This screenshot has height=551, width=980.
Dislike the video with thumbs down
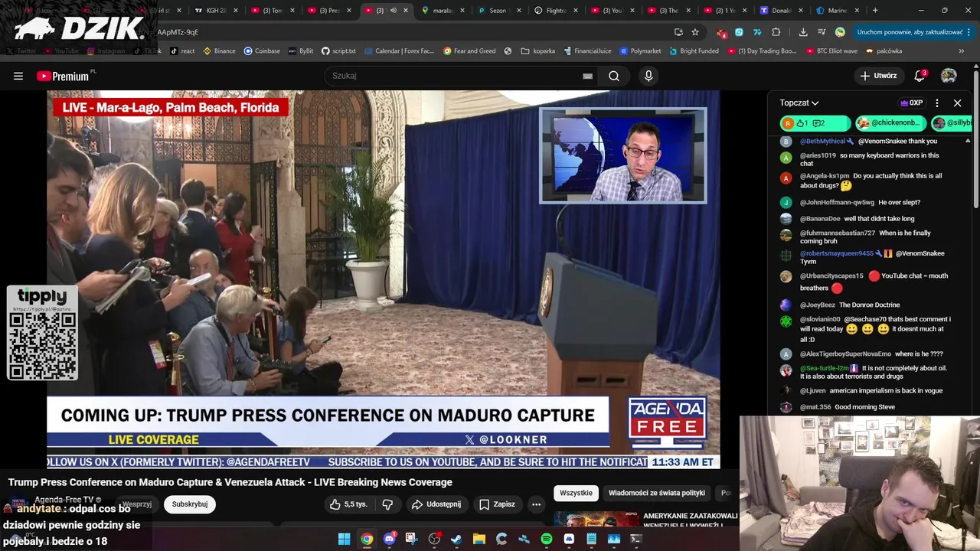coord(387,504)
